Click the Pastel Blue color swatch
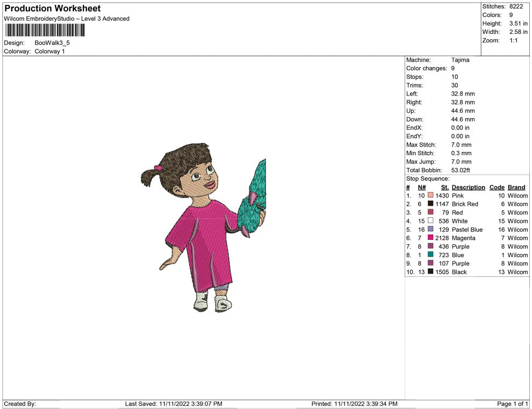Image resolution: width=532 pixels, height=409 pixels. (430, 229)
